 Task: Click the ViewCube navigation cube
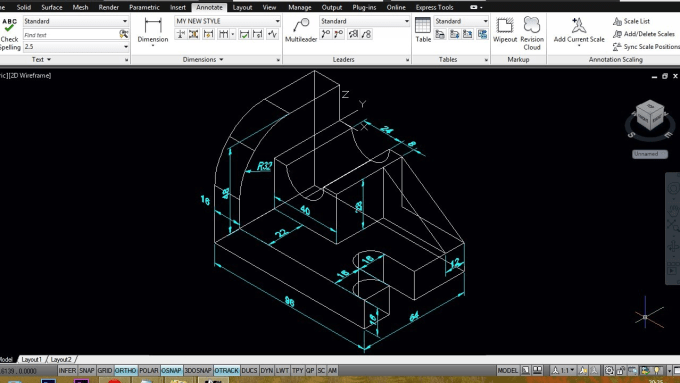coord(650,115)
